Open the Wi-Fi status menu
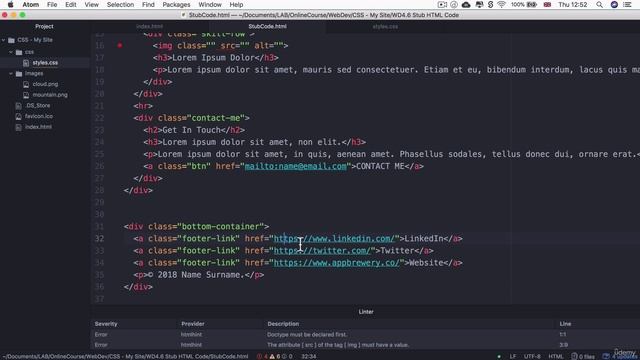 (501, 4)
